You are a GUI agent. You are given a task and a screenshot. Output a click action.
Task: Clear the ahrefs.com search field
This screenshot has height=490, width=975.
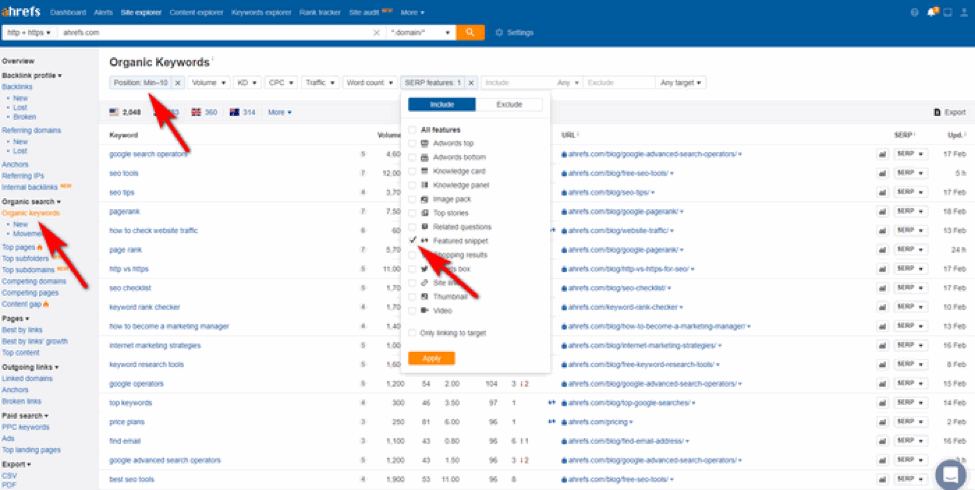pos(376,32)
